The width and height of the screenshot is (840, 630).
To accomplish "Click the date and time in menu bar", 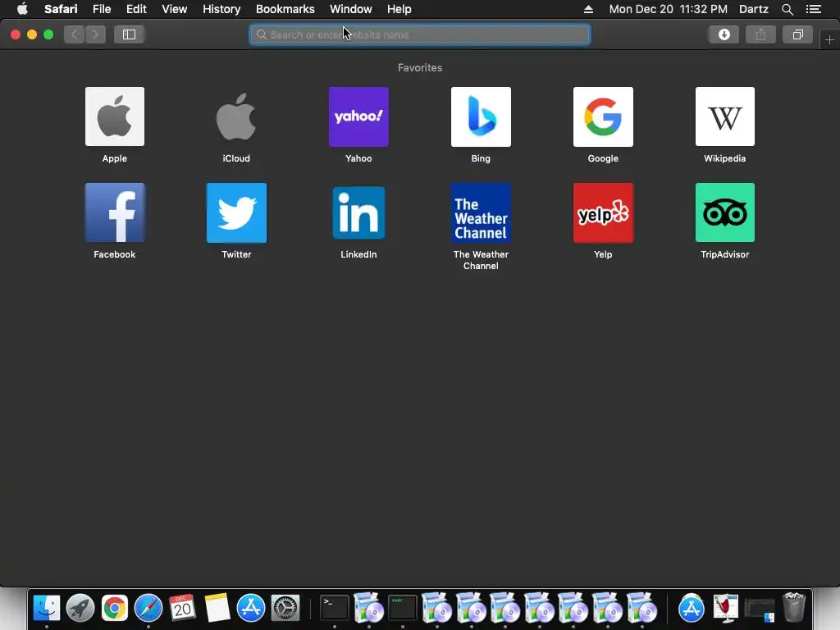I will coord(668,9).
